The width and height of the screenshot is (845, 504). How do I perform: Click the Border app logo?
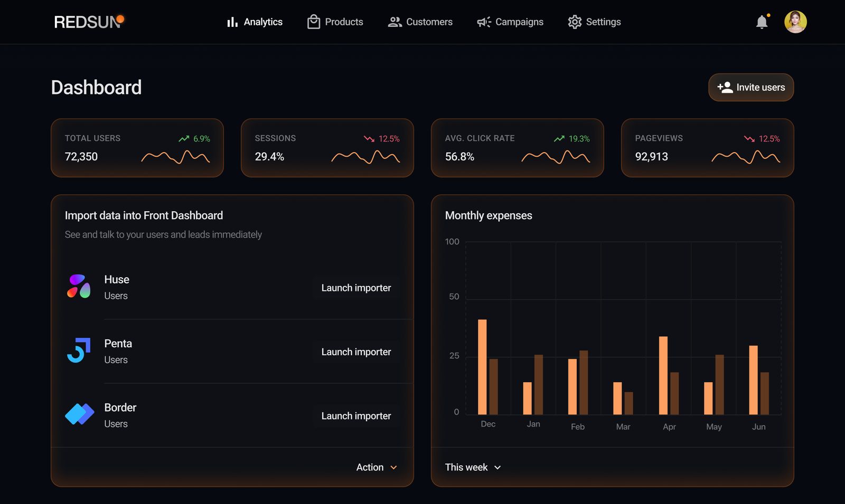[x=79, y=414]
